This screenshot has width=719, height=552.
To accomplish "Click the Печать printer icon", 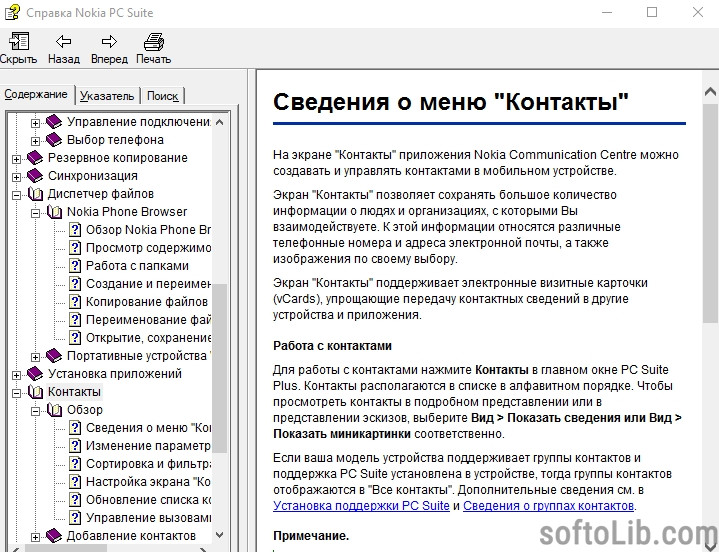I will (154, 42).
